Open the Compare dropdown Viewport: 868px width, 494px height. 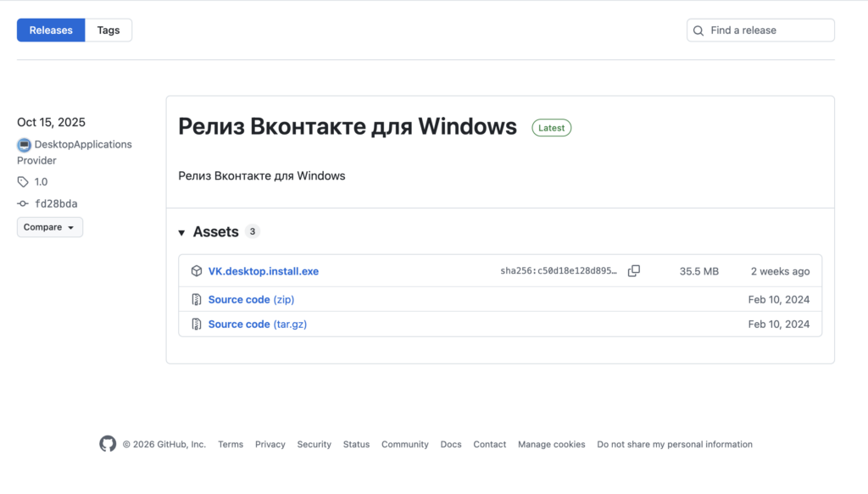[x=50, y=227]
